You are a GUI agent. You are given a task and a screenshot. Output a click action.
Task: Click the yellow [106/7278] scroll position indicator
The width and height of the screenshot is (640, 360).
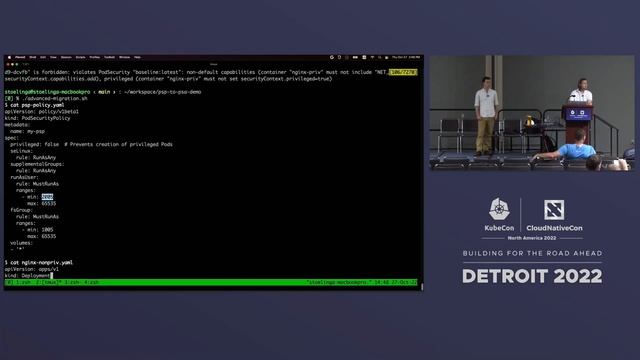pyautogui.click(x=403, y=72)
